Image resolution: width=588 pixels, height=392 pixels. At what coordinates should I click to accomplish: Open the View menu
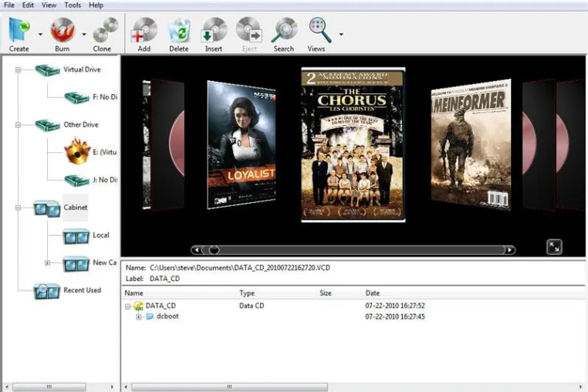click(x=49, y=5)
